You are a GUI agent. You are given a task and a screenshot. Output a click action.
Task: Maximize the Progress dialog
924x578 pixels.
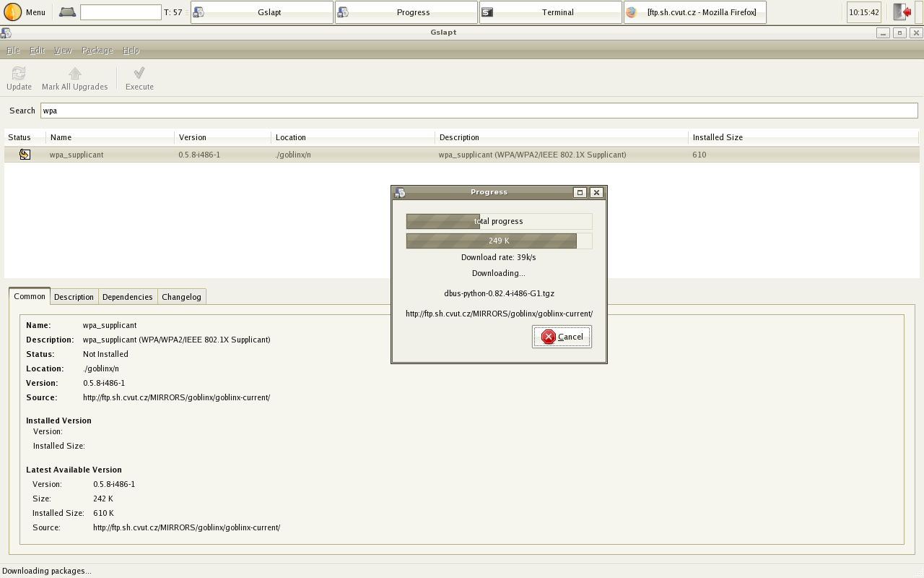tap(580, 192)
